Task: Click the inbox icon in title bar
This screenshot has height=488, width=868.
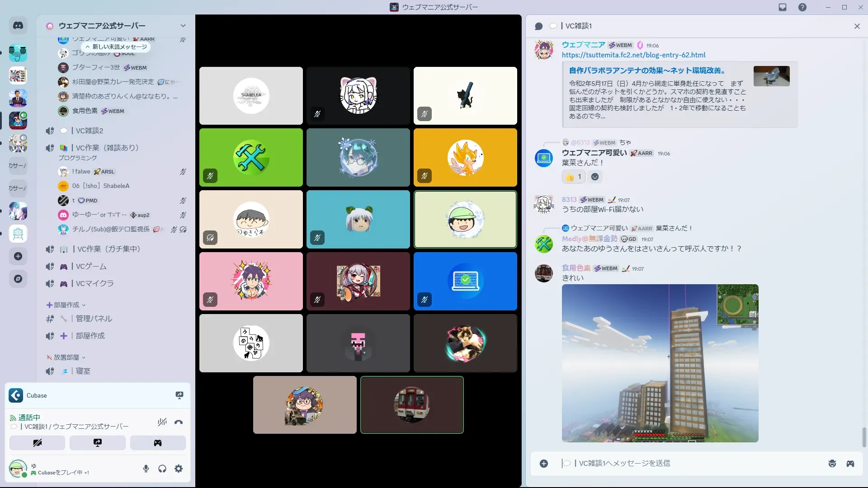Action: [783, 7]
